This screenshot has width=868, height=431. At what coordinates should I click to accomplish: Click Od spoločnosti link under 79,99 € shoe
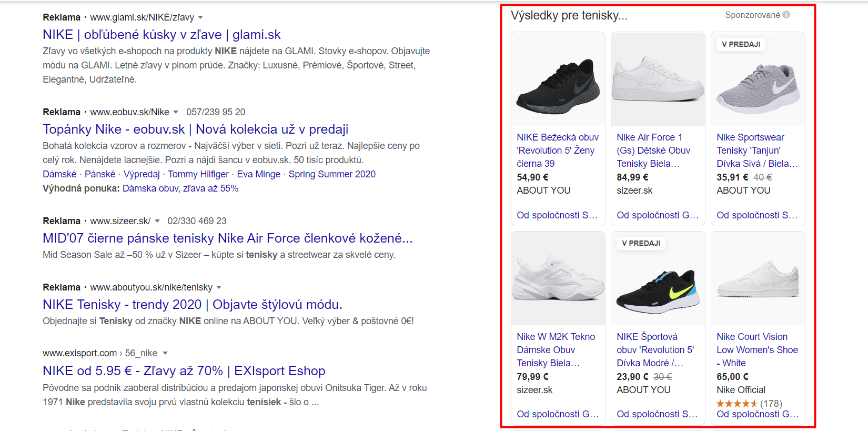(x=558, y=414)
